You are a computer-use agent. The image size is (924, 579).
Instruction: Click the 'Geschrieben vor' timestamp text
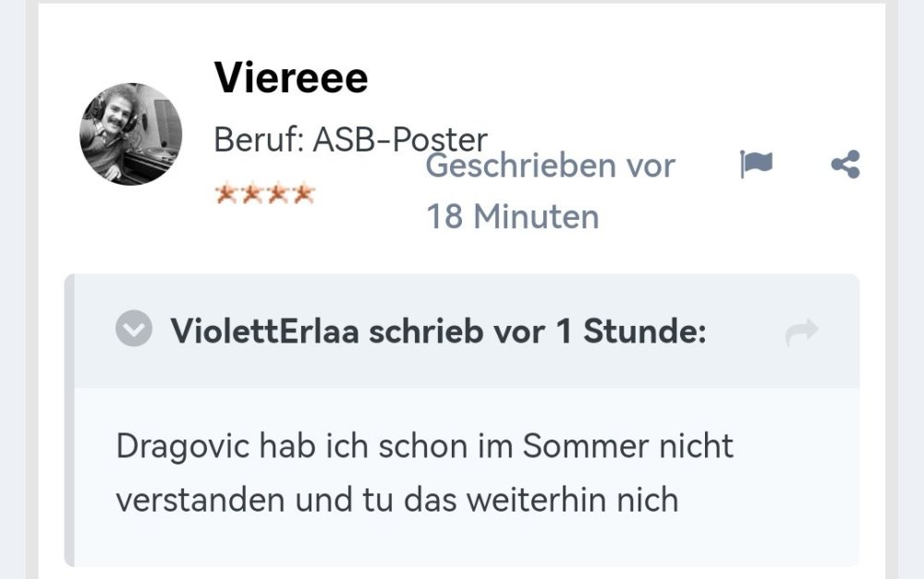pyautogui.click(x=550, y=166)
